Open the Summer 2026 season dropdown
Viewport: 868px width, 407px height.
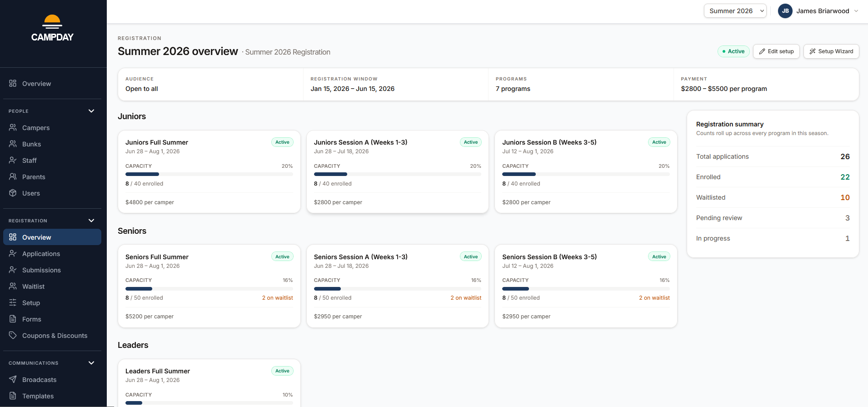pyautogui.click(x=735, y=11)
